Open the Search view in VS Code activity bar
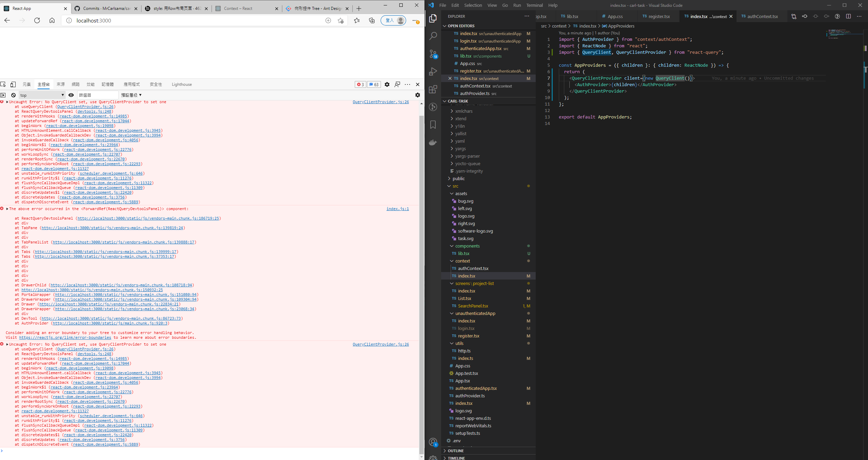The image size is (868, 460). tap(433, 36)
